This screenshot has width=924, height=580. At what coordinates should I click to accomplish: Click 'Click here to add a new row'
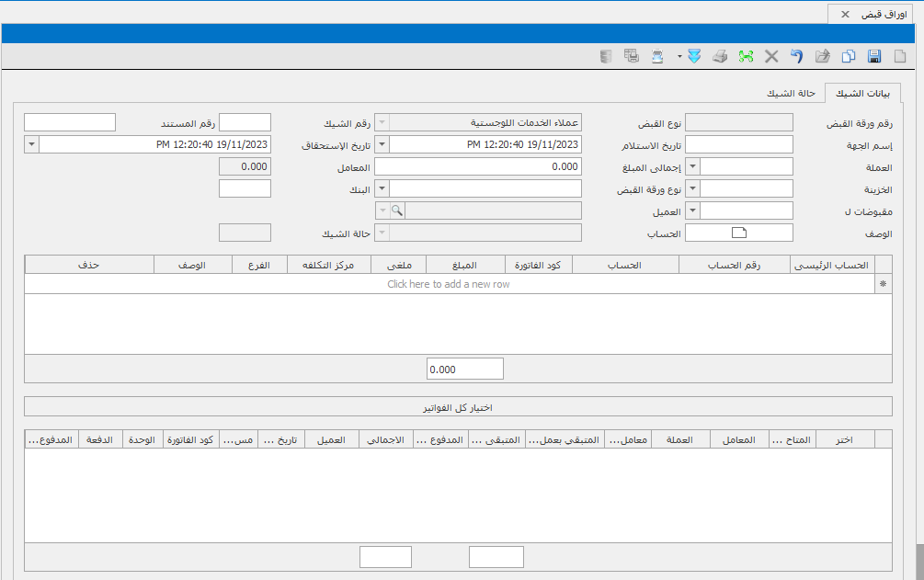pos(449,284)
